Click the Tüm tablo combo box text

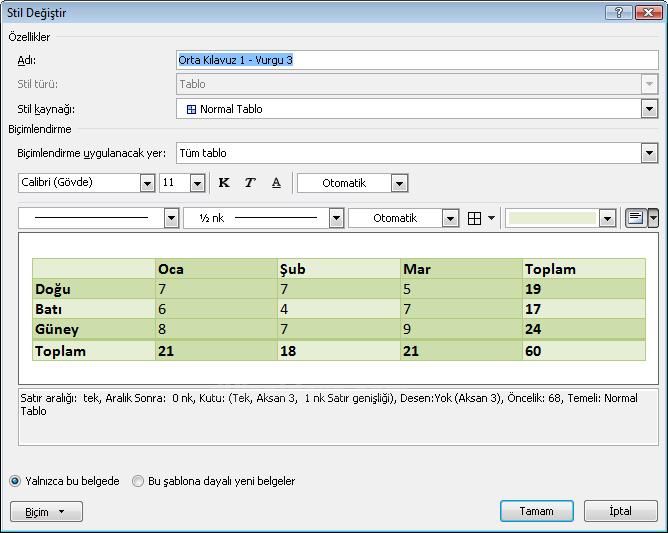[x=203, y=153]
